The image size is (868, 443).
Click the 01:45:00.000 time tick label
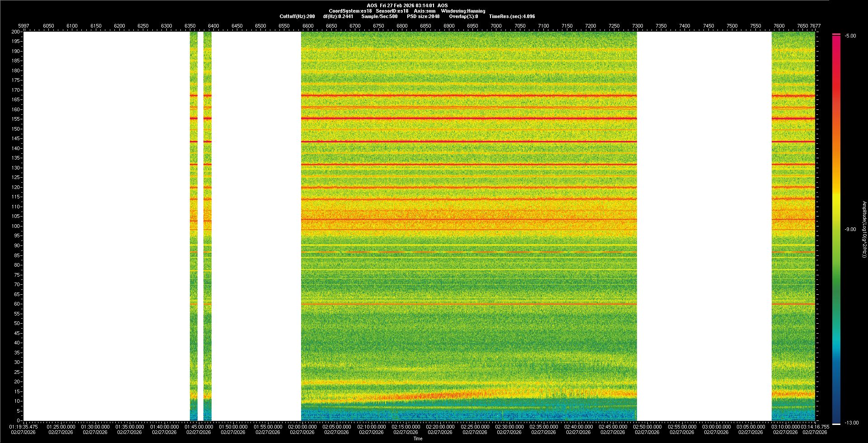click(x=198, y=427)
